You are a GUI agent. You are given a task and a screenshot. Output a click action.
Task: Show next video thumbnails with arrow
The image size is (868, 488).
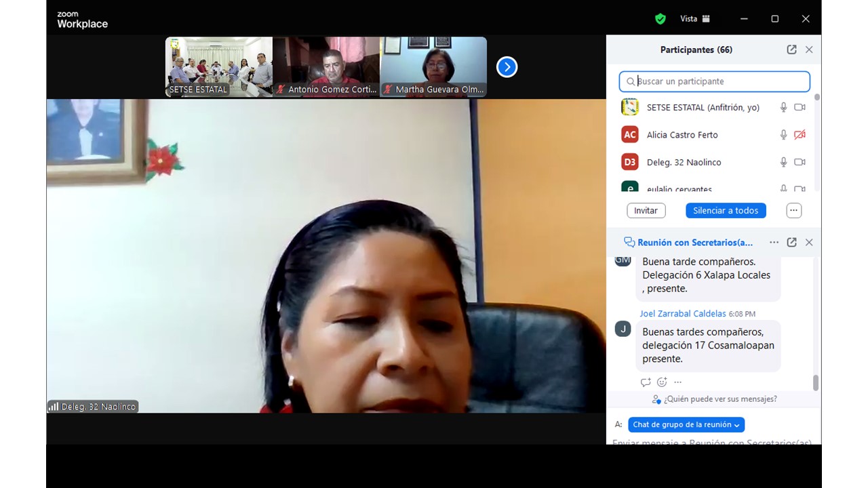507,67
